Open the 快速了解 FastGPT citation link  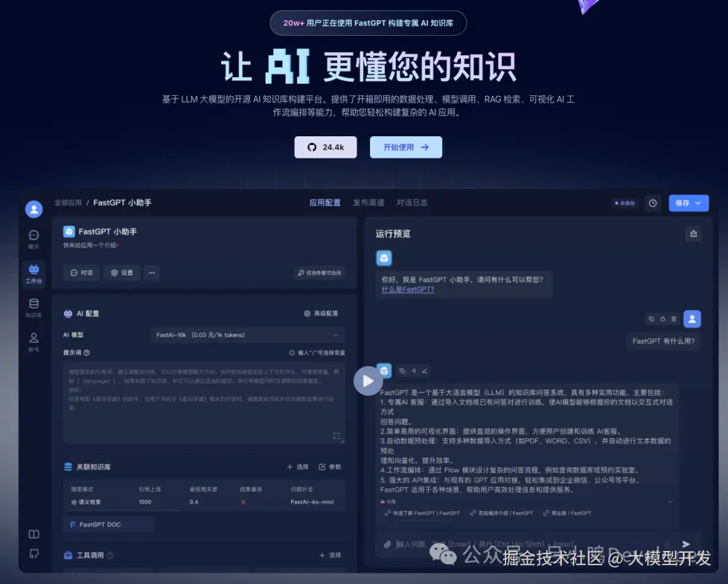pyautogui.click(x=422, y=513)
